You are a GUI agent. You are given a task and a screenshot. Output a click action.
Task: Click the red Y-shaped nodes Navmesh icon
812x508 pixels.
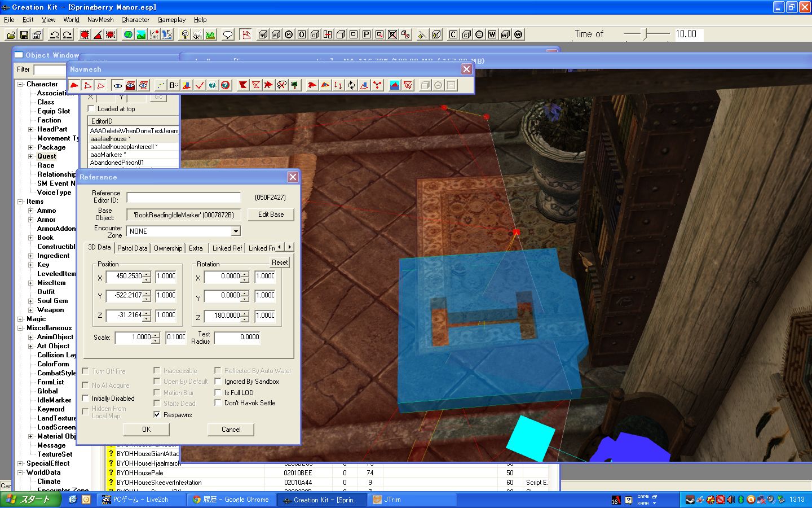pos(377,85)
